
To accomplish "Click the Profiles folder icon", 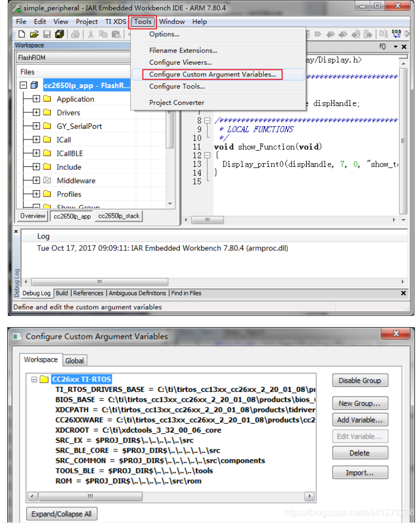I will [47, 194].
